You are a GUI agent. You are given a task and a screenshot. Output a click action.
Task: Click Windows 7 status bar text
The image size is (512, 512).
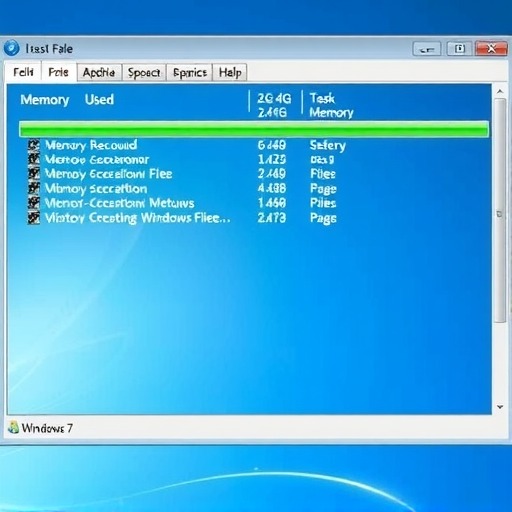tap(47, 428)
